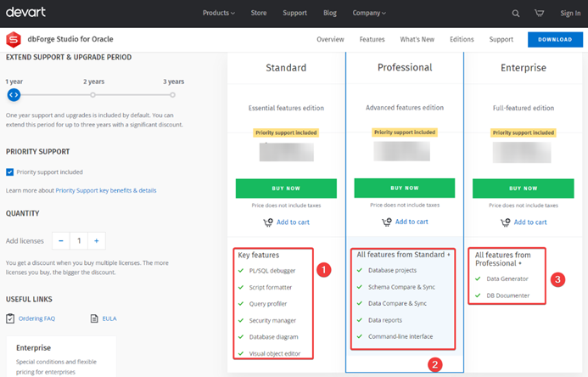Viewport: 588px width, 377px height.
Task: Toggle Priority support included checkbox
Action: tap(10, 172)
